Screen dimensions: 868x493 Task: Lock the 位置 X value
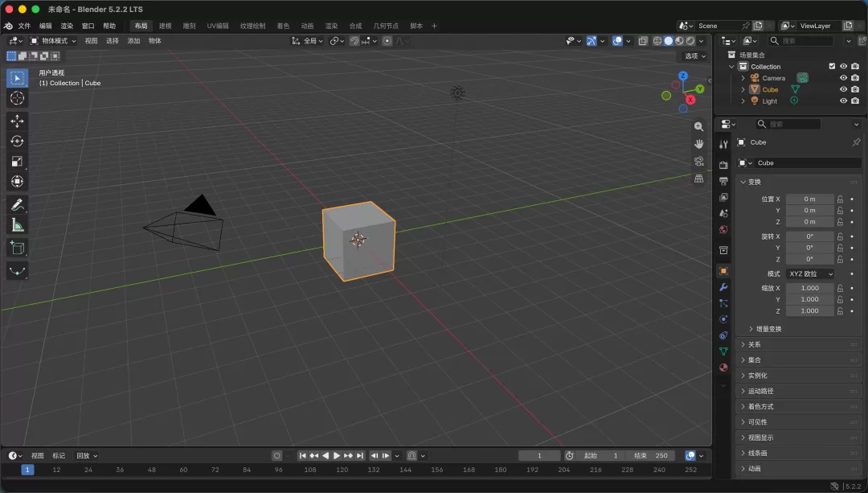840,199
